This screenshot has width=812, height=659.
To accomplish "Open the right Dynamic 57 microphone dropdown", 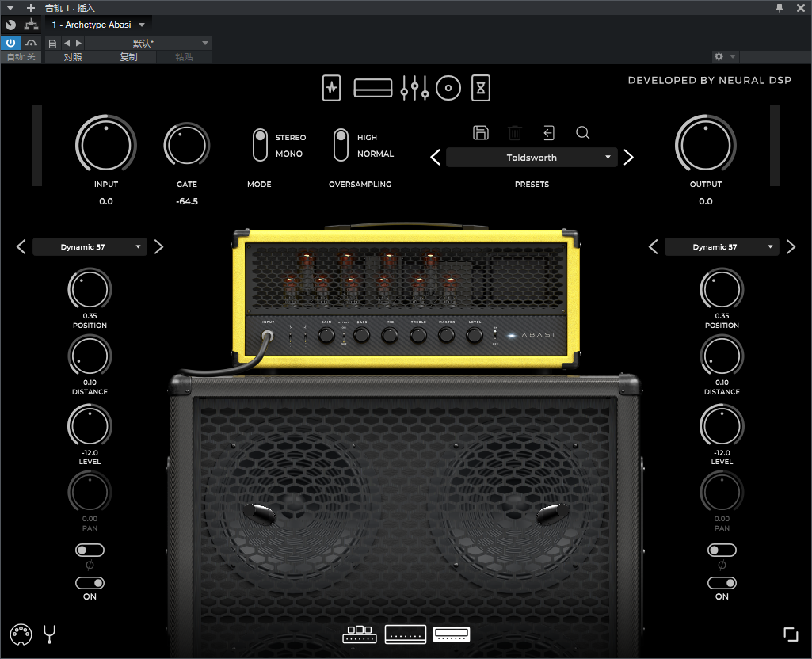I will pyautogui.click(x=722, y=247).
